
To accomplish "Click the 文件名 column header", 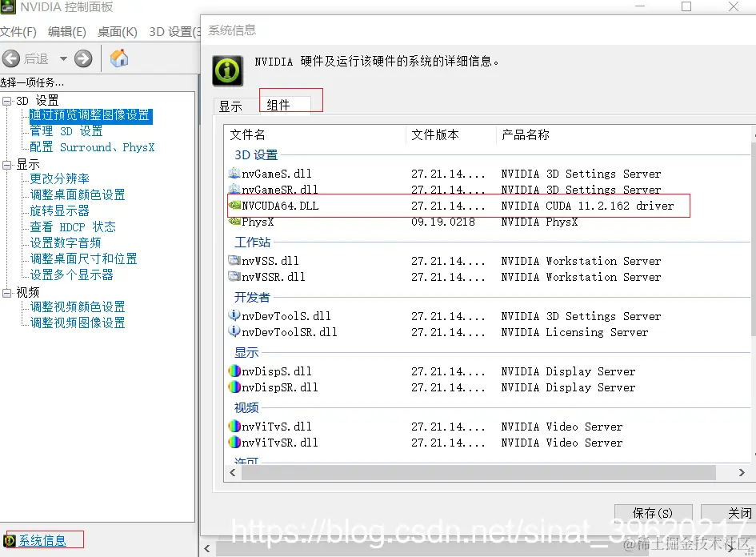I will click(316, 134).
